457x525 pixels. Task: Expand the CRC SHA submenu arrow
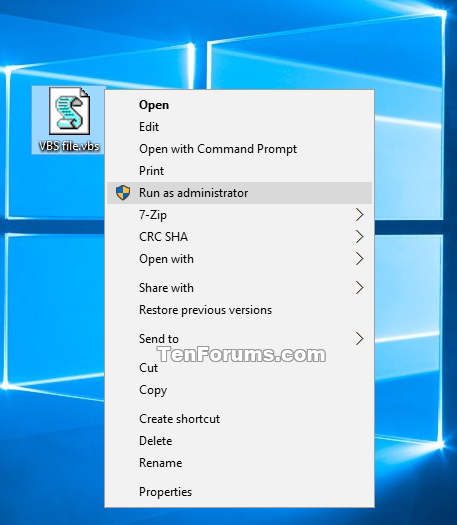(360, 237)
